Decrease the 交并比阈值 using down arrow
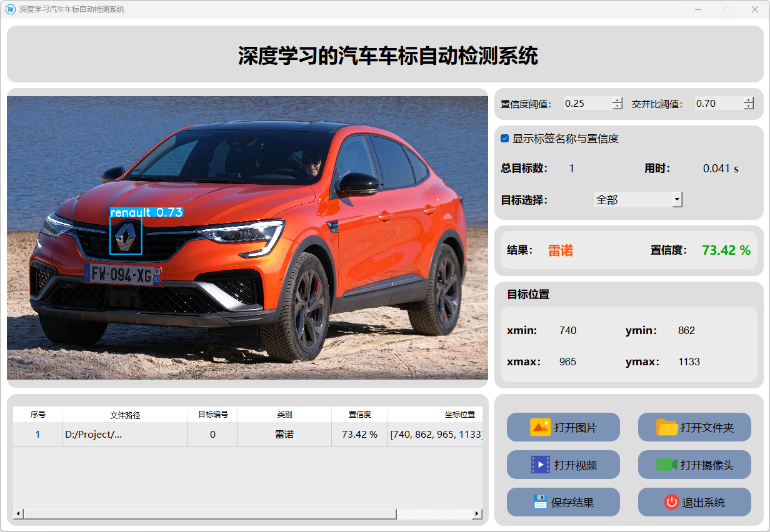Screen dimensions: 770x532 point(749,107)
